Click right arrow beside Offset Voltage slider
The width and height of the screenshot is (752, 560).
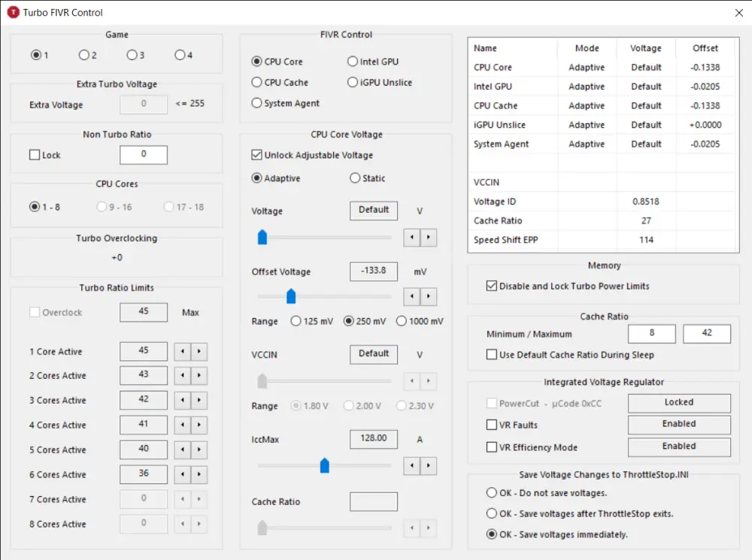pyautogui.click(x=429, y=296)
